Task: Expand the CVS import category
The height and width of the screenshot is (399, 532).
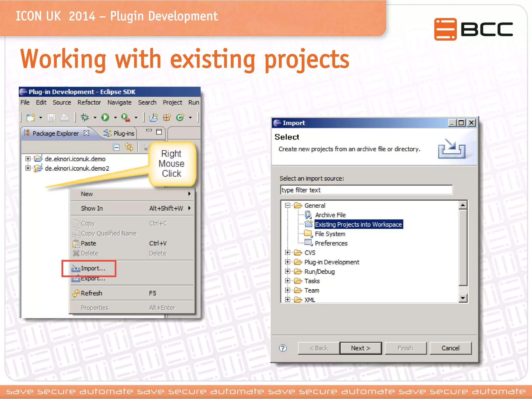Action: point(287,252)
